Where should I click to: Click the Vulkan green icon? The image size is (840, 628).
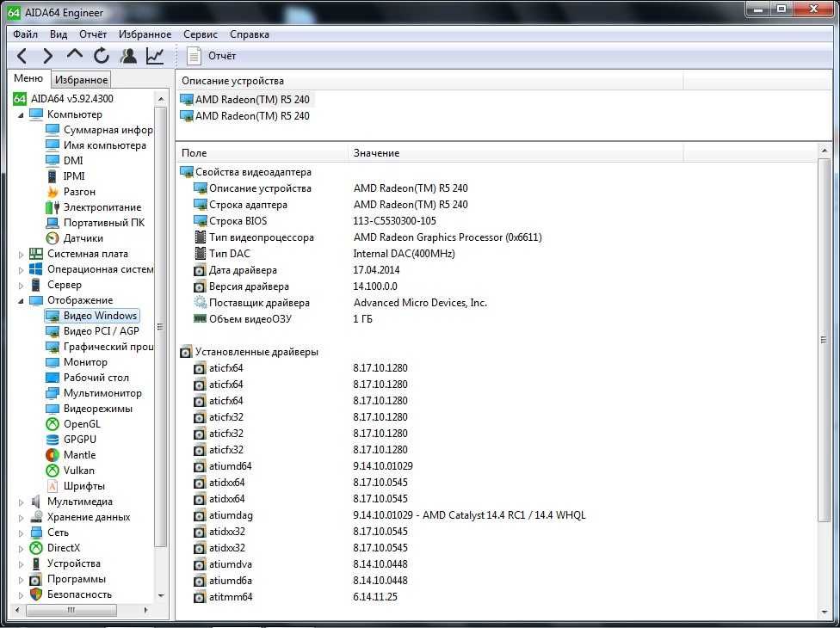tap(52, 471)
